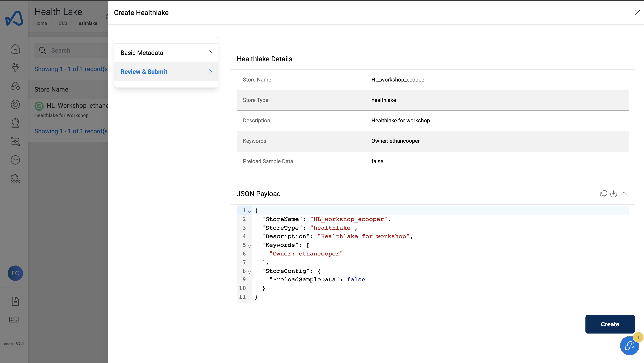Open the HL_Workshop_ethanc store row

pos(68,110)
